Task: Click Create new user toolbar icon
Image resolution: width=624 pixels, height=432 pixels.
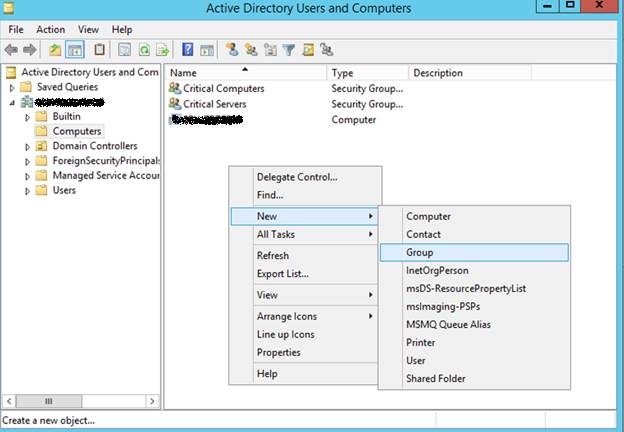Action: [x=232, y=50]
